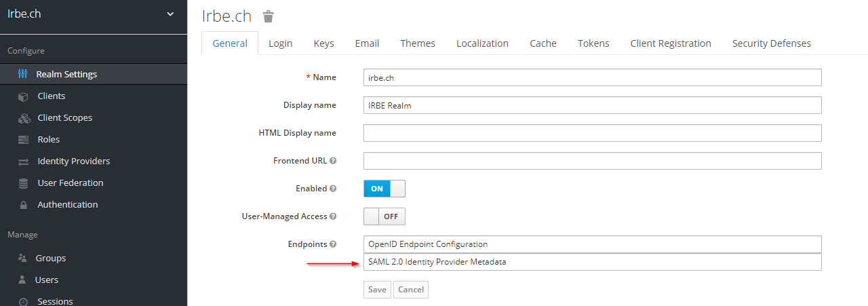This screenshot has width=868, height=306.
Task: Show help for User-Managed Access
Action: [333, 216]
